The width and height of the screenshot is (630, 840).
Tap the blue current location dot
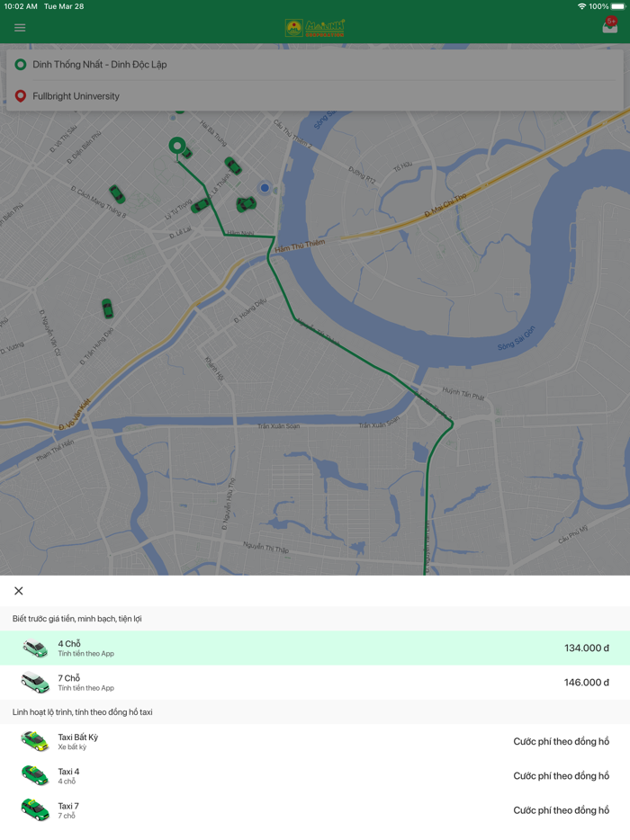265,188
